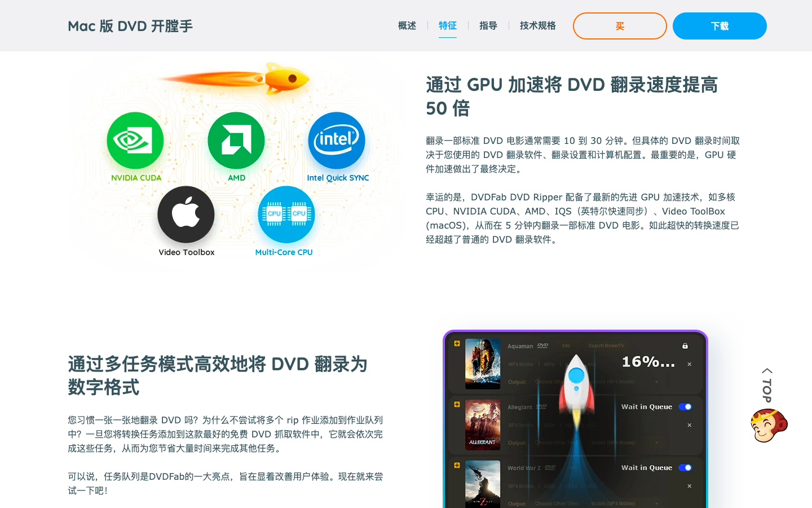Click the AMD logo icon
Screen dimensions: 812x508
coord(236,141)
